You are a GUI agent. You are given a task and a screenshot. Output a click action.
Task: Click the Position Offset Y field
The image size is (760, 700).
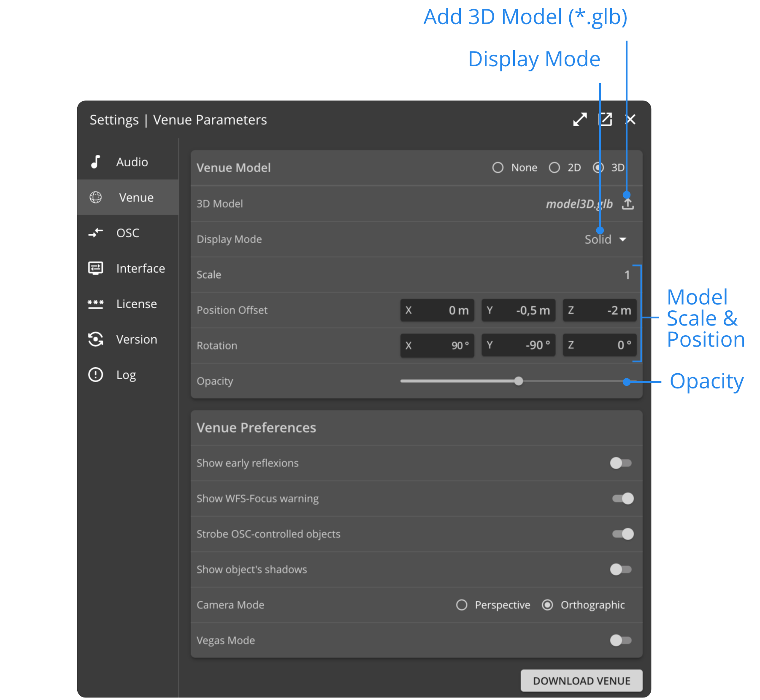(x=518, y=310)
